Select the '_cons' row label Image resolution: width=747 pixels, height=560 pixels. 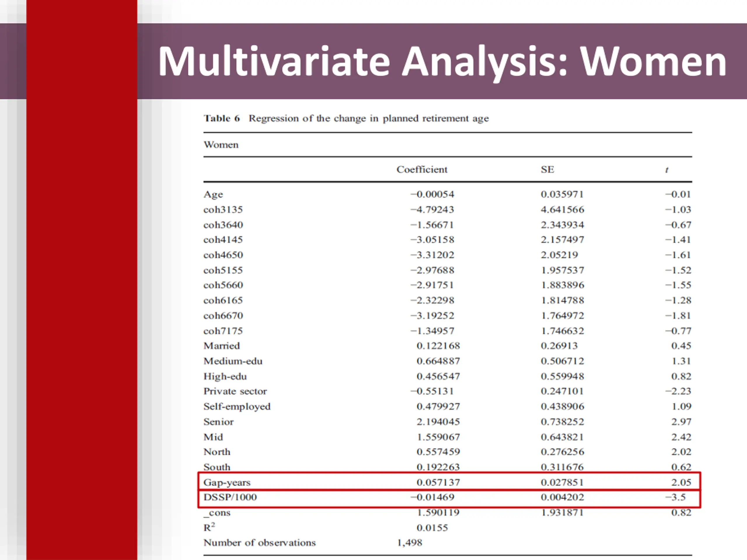click(217, 513)
